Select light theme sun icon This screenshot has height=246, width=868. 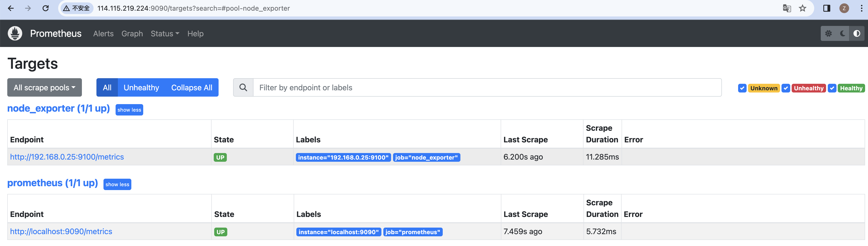(828, 33)
